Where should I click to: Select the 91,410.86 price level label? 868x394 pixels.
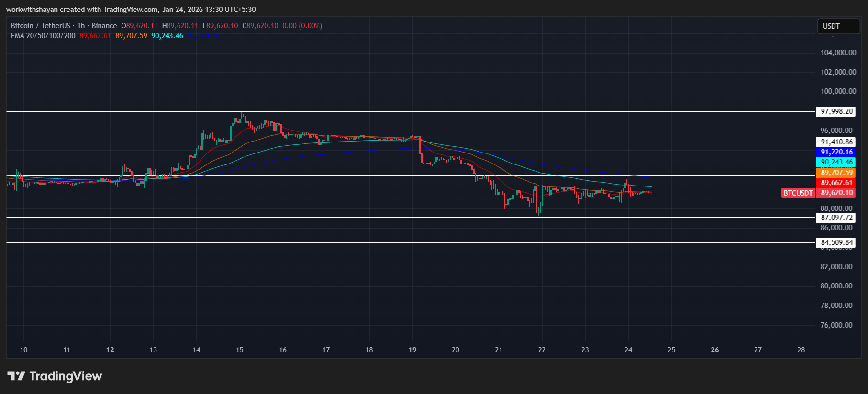coord(836,142)
